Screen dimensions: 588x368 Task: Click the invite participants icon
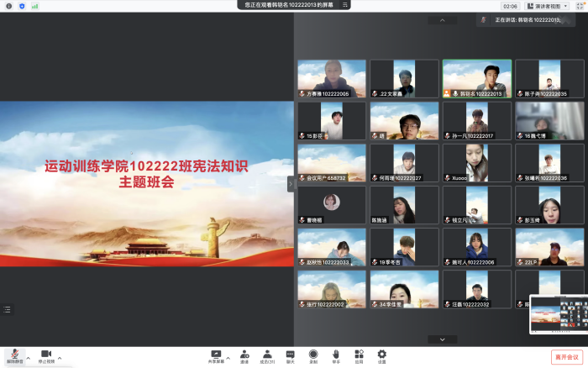click(x=244, y=355)
